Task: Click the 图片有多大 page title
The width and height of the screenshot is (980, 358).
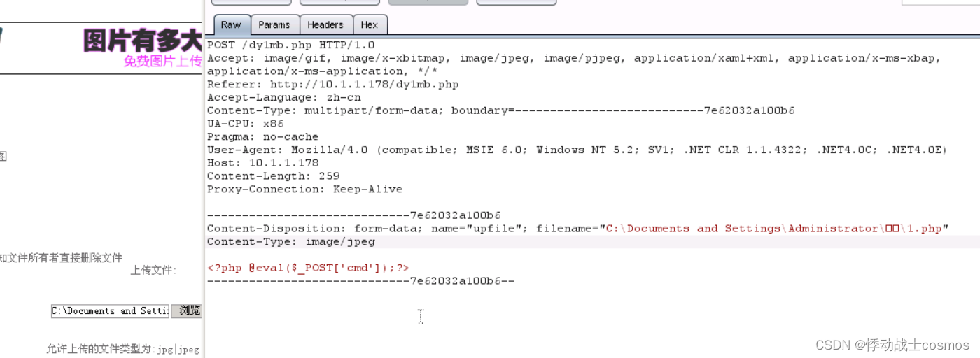Action: pos(142,41)
